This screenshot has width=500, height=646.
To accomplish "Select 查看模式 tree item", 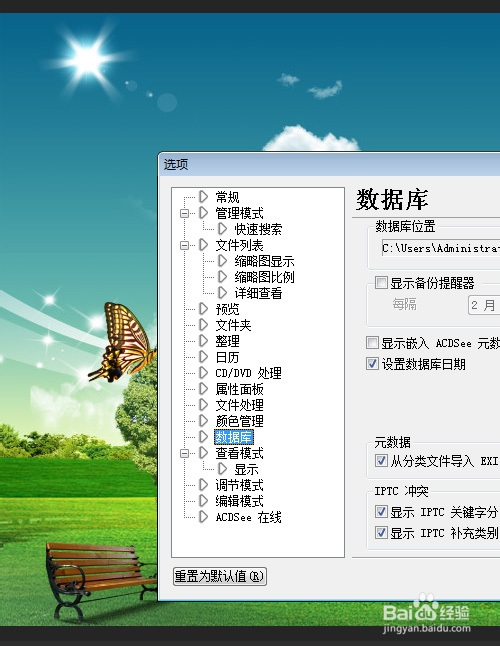I will (239, 453).
